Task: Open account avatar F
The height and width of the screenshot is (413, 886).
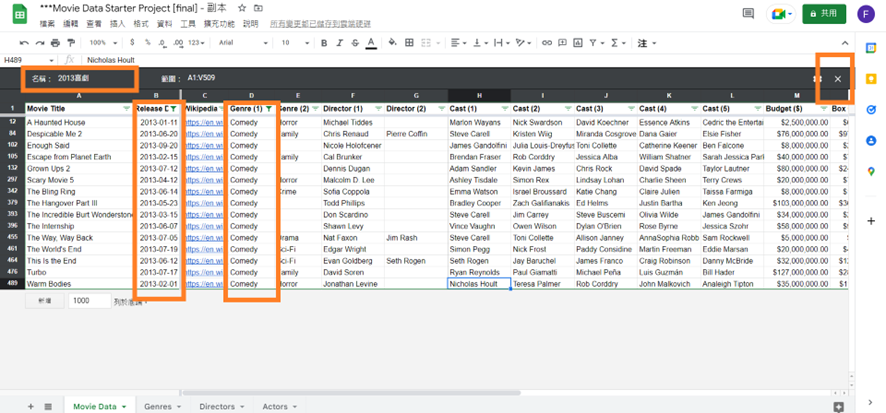Action: 866,14
